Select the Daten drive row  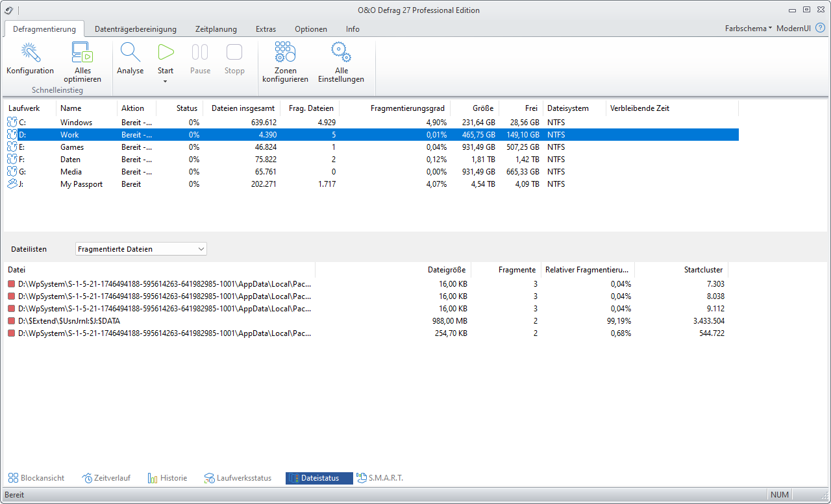371,159
